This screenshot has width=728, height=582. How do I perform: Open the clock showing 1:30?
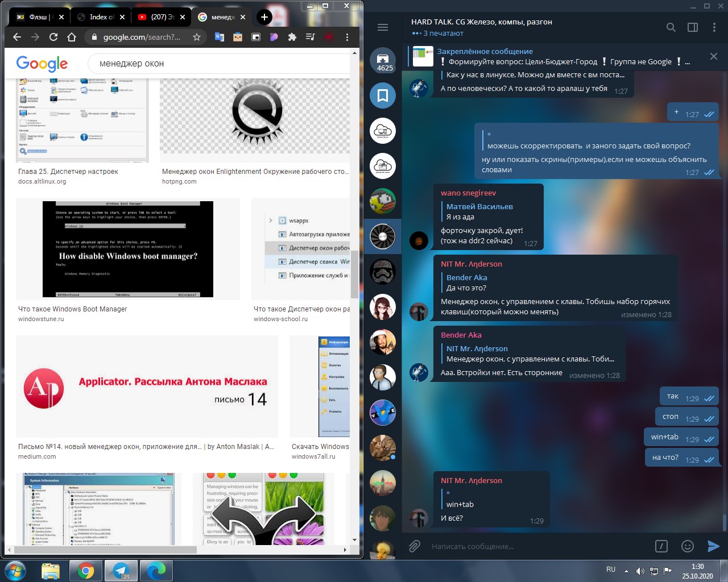point(698,571)
